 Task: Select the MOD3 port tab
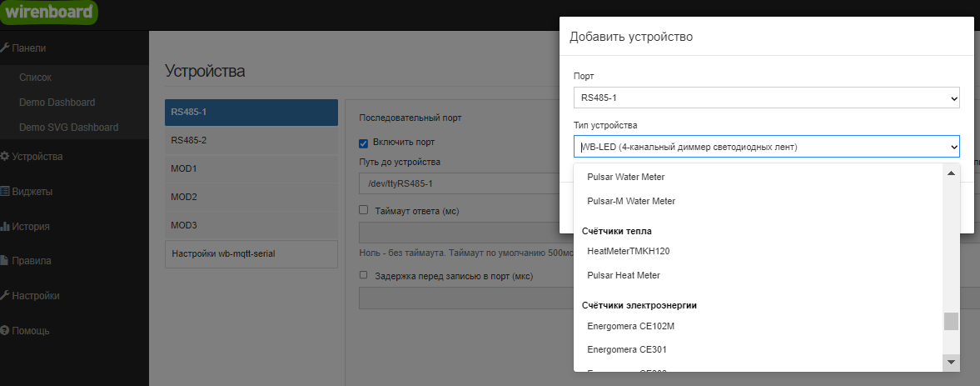(x=251, y=225)
